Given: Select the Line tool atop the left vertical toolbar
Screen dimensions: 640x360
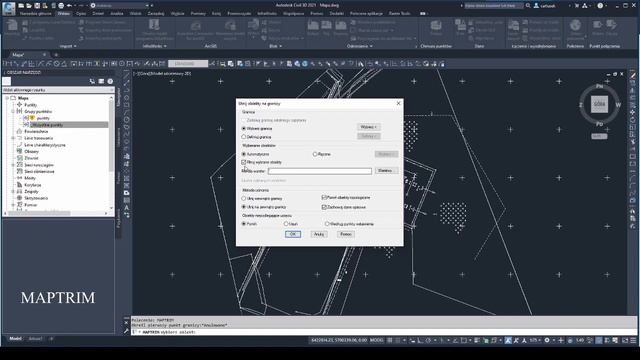Looking at the screenshot, I should pos(127,75).
